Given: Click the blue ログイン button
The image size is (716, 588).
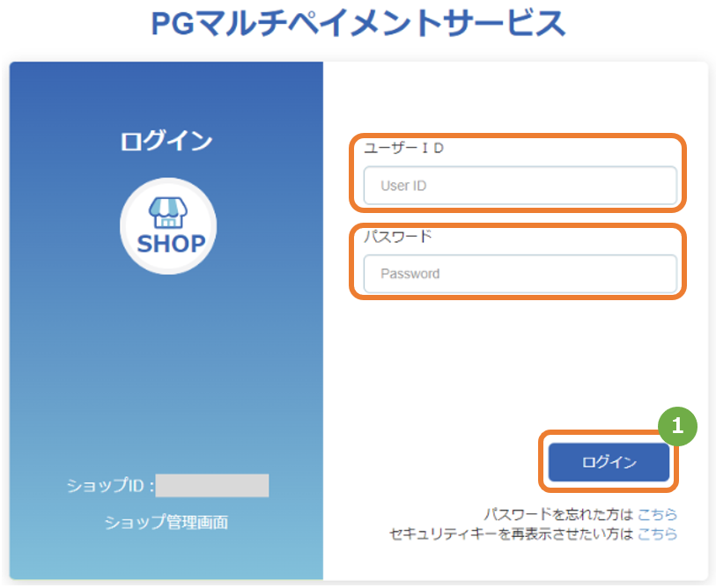Looking at the screenshot, I should pyautogui.click(x=609, y=462).
